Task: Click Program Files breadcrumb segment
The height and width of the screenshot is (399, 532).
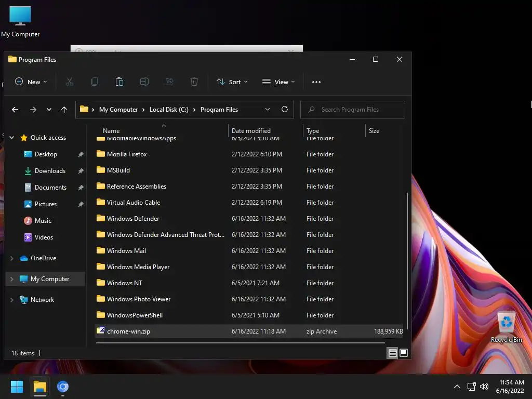Action: [x=219, y=110]
